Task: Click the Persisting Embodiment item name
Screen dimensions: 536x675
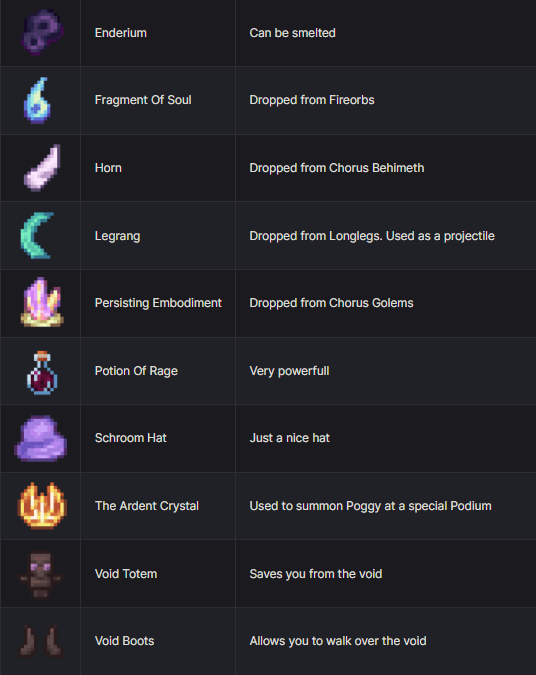Action: click(158, 303)
